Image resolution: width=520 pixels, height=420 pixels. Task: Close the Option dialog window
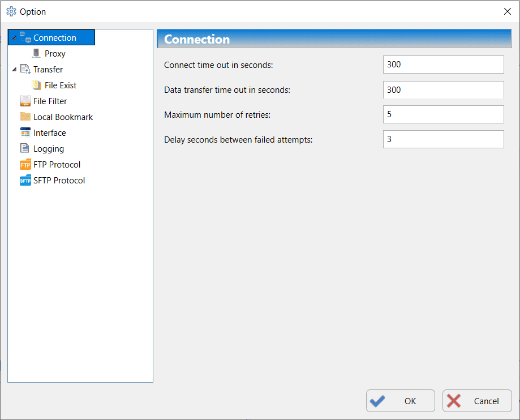pos(507,11)
